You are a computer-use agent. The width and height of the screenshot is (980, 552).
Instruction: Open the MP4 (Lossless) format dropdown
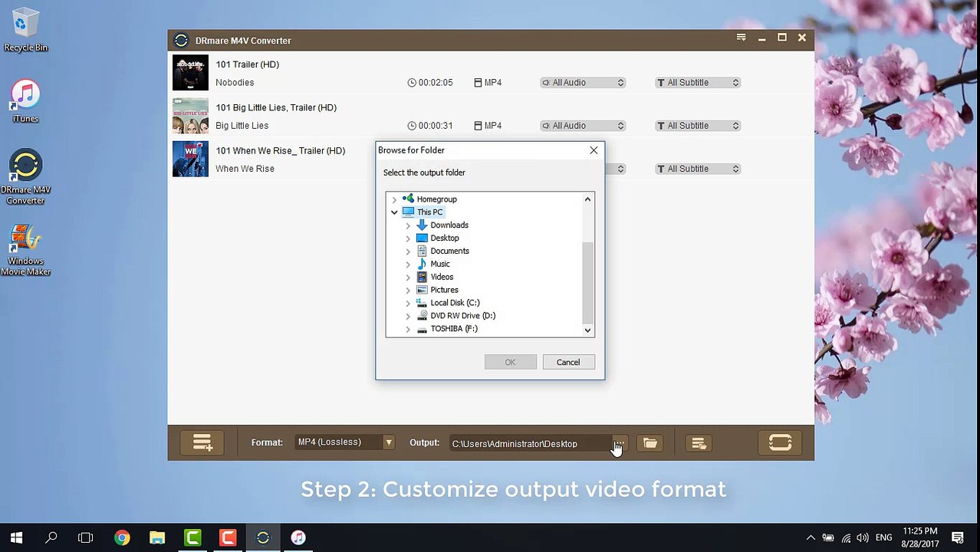pos(345,442)
